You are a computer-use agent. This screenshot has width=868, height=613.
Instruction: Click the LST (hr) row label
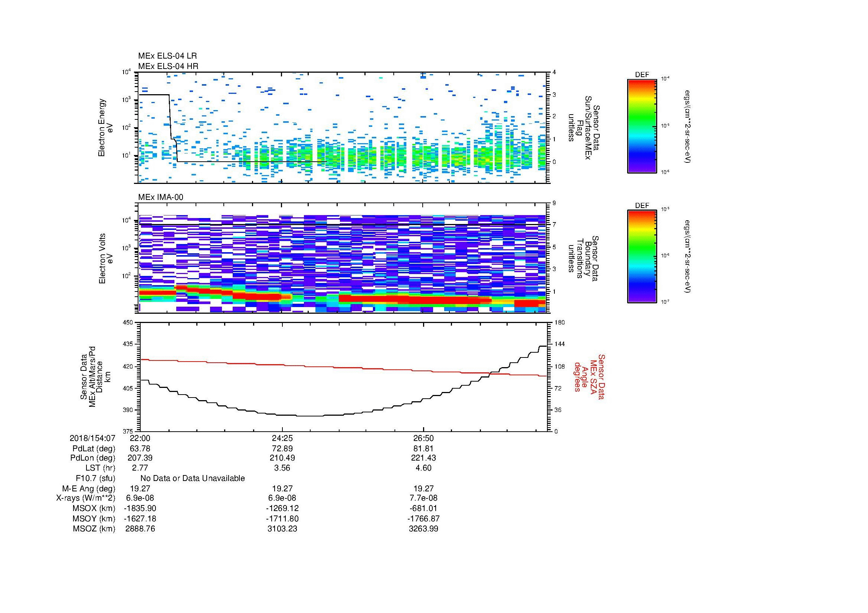pyautogui.click(x=100, y=468)
